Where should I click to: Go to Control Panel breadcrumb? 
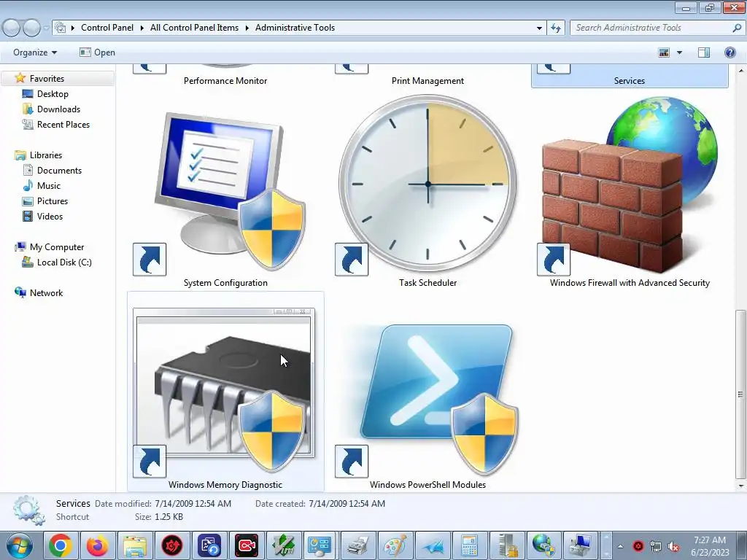point(107,28)
